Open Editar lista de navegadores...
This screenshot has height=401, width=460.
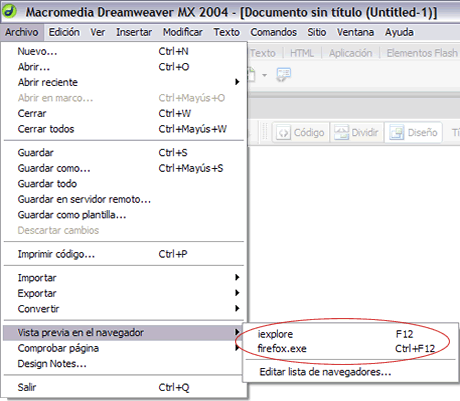[351, 372]
